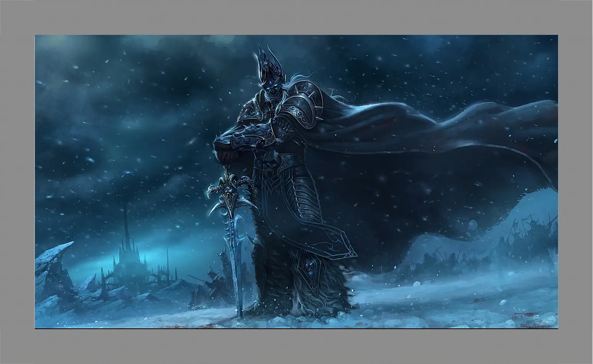Click the framed Lich King artwork
This screenshot has width=593, height=364.
point(296,182)
